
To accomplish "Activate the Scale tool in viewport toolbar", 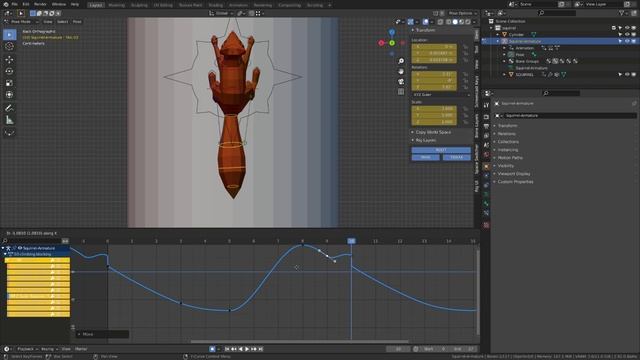I will [9, 83].
